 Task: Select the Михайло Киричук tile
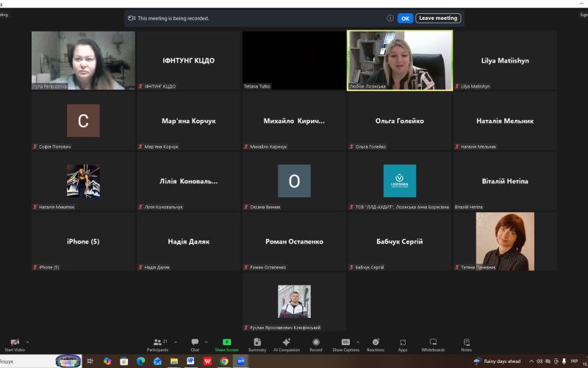point(295,121)
